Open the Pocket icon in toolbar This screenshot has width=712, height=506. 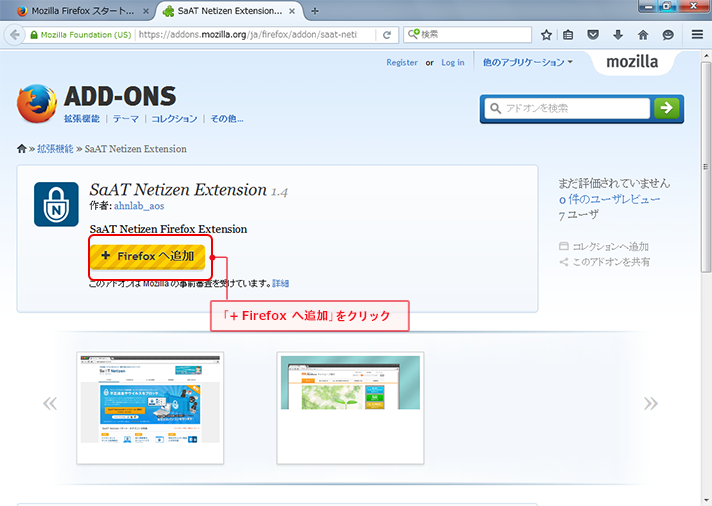pos(593,35)
